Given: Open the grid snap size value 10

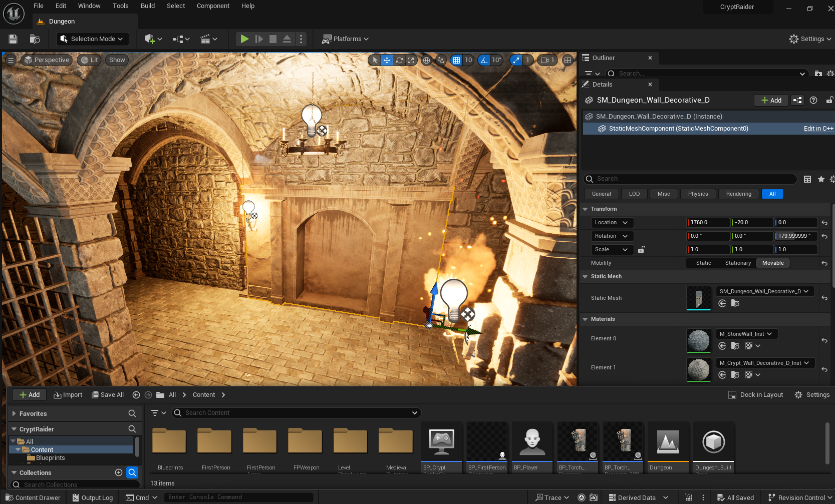Looking at the screenshot, I should click(x=468, y=60).
